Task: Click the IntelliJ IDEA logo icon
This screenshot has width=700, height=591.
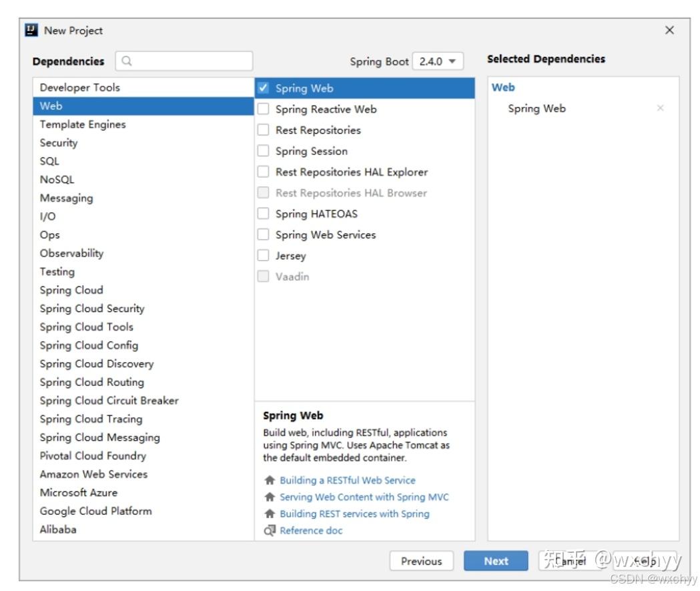Action: click(31, 31)
